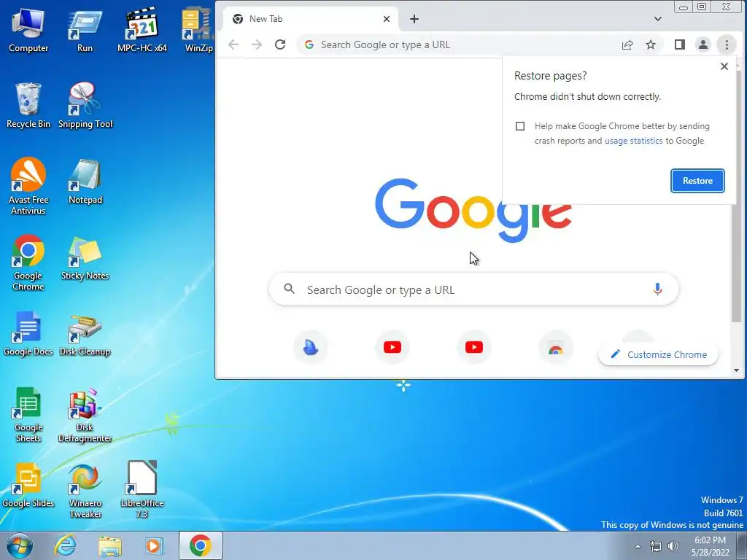Screen dimensions: 747x560
Task: Select the Disk Defragmenter shortcut
Action: tap(85, 415)
